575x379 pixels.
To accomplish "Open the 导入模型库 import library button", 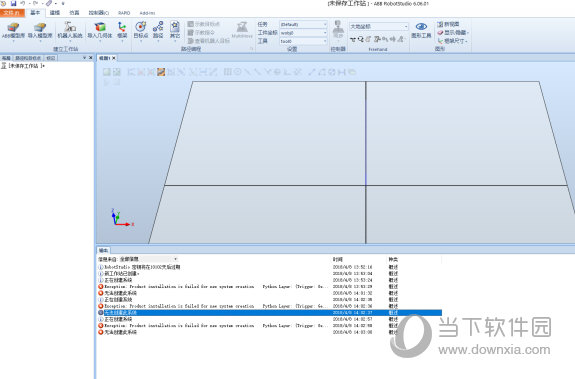I will 40,31.
